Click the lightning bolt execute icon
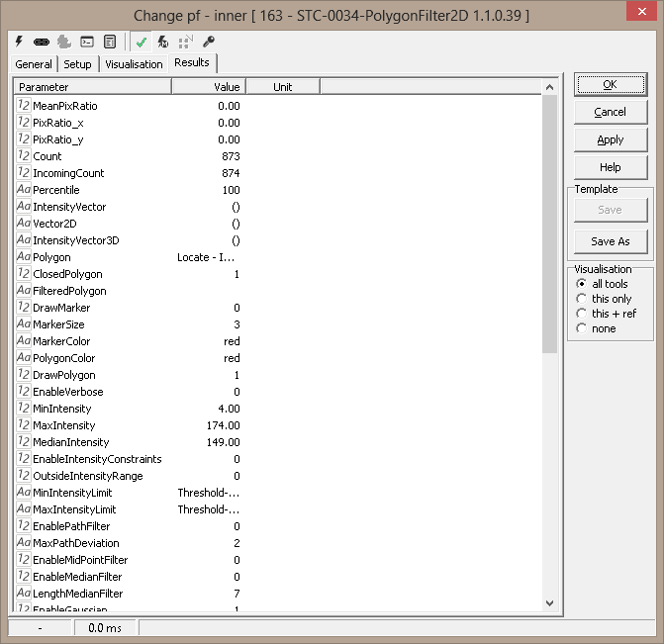The width and height of the screenshot is (664, 644). [19, 42]
